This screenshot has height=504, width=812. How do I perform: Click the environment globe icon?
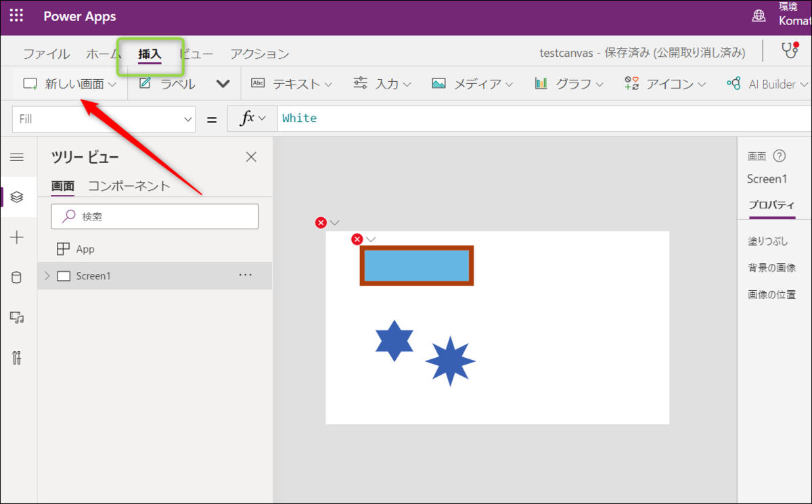(x=759, y=16)
